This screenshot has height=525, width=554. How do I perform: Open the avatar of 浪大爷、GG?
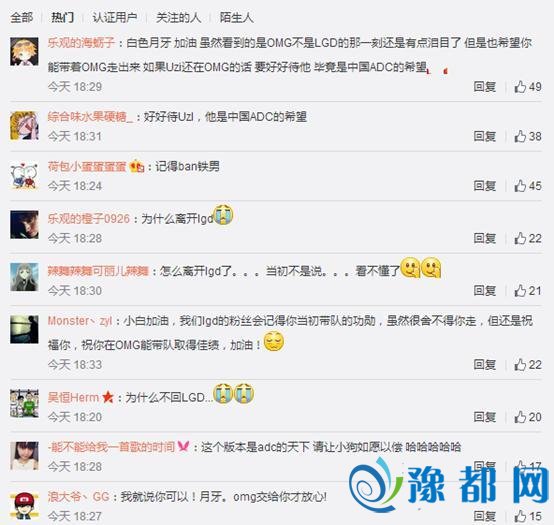(x=24, y=506)
